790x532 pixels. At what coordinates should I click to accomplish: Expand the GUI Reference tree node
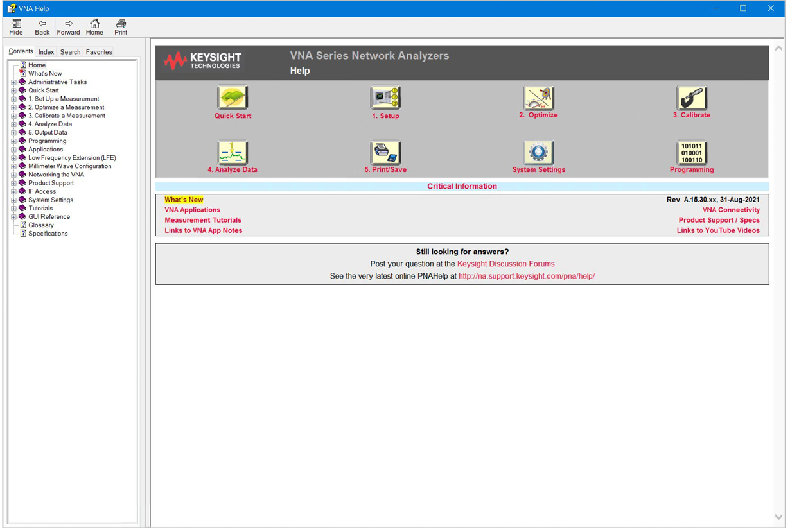pyautogui.click(x=13, y=217)
